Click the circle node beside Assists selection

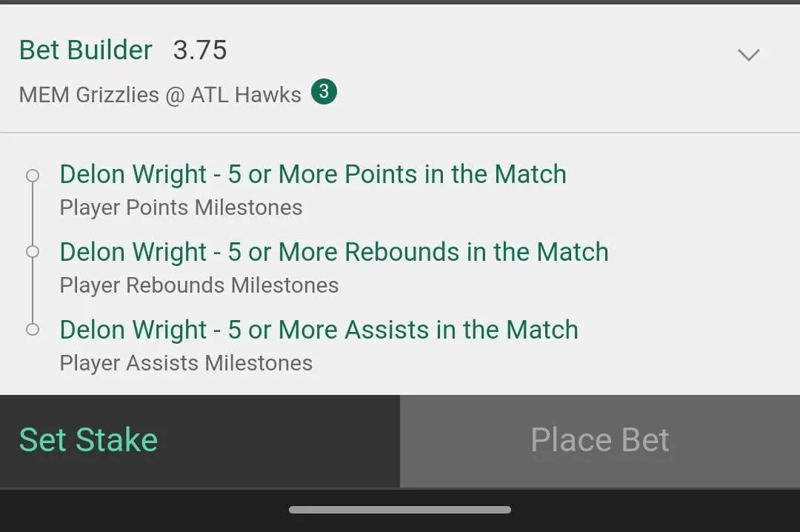(x=33, y=329)
